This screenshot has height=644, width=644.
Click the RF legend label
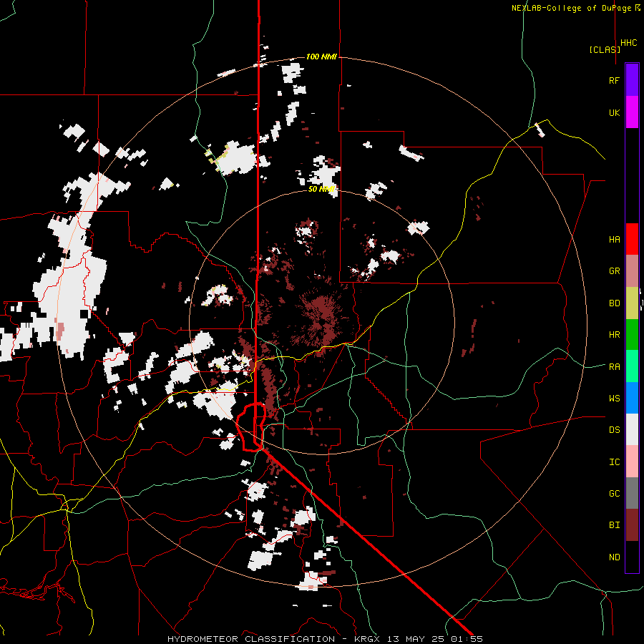(x=614, y=80)
